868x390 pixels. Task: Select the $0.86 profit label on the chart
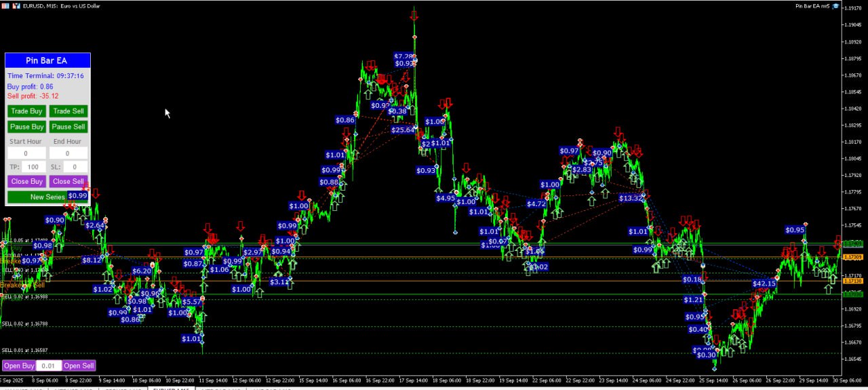tap(345, 120)
